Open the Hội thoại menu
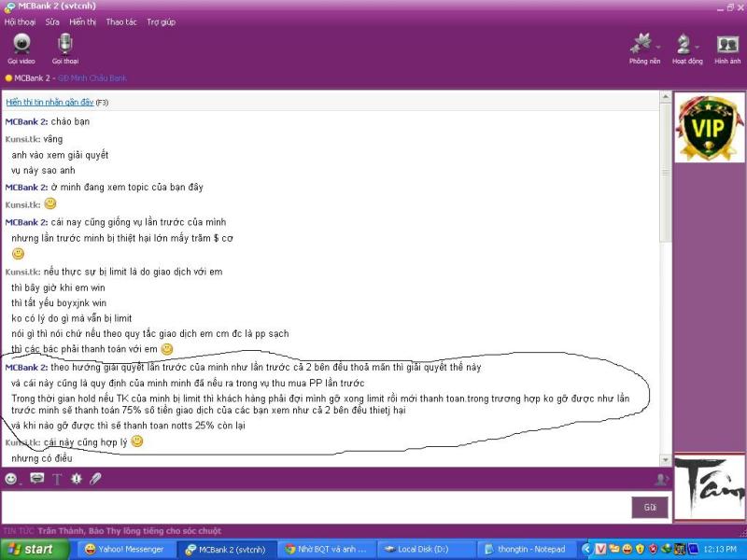This screenshot has height=560, width=747. [20, 21]
